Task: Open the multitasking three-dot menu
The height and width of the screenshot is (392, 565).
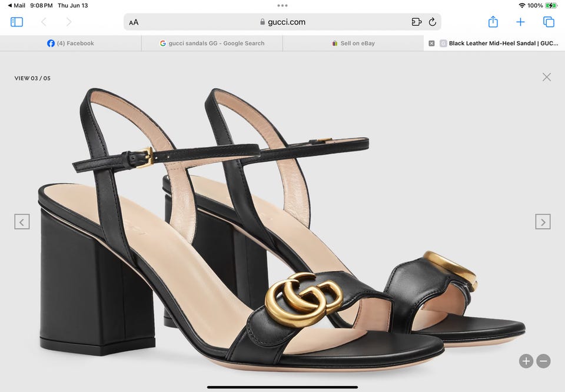Action: 282,5
